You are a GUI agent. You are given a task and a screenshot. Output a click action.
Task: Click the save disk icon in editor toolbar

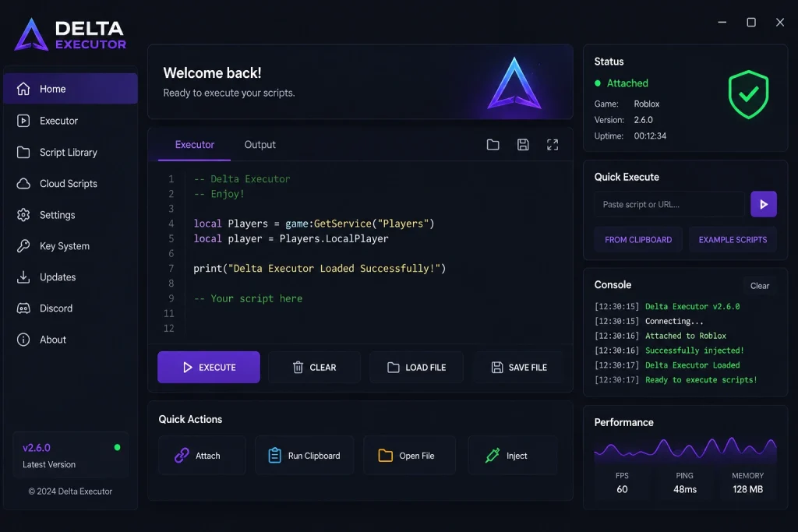(x=523, y=145)
